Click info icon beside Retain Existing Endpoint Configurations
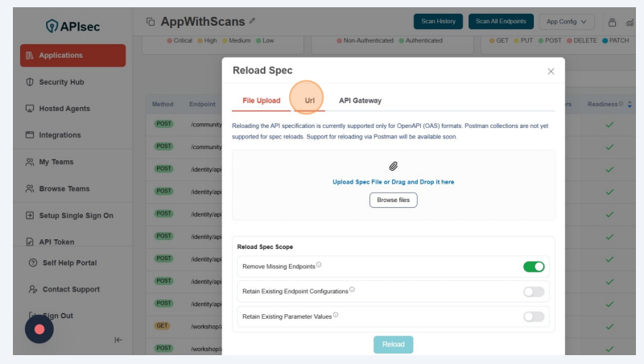 click(352, 290)
